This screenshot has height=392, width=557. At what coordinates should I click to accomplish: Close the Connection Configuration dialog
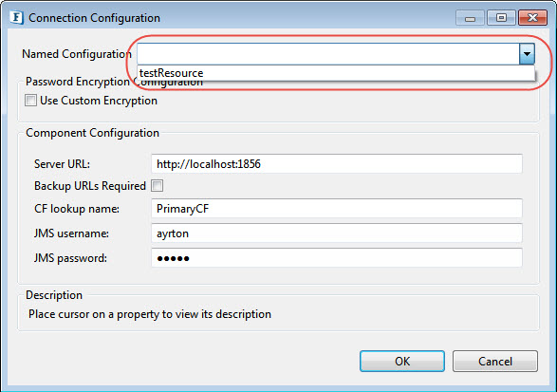pos(532,17)
